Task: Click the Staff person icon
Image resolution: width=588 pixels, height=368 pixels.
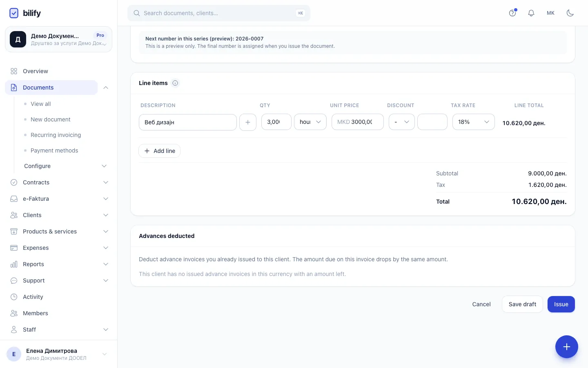Action: pos(14,330)
